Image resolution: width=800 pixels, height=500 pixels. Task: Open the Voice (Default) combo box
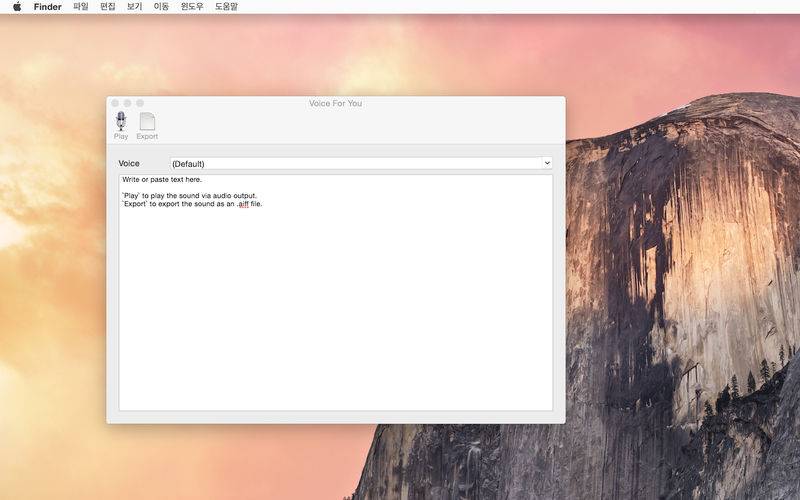pyautogui.click(x=361, y=163)
